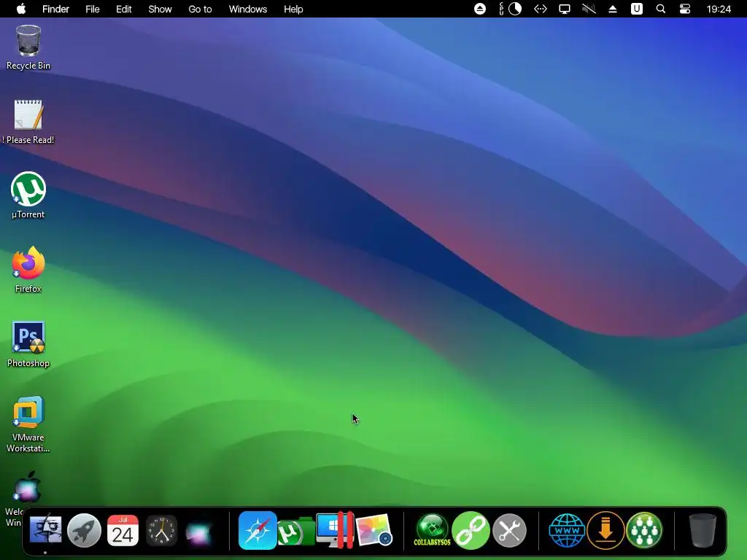
Task: Select the Firefox desktop shortcut
Action: [x=28, y=270]
